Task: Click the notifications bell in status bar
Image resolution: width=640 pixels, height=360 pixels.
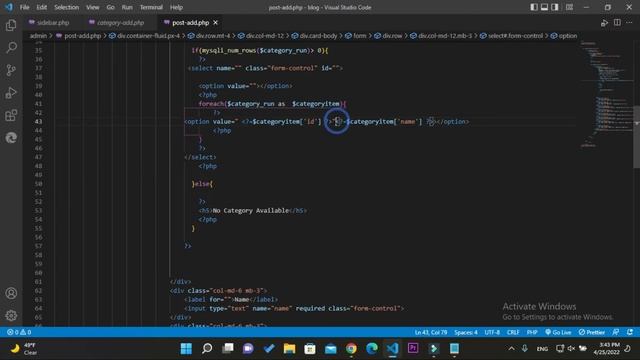Action: (630, 332)
